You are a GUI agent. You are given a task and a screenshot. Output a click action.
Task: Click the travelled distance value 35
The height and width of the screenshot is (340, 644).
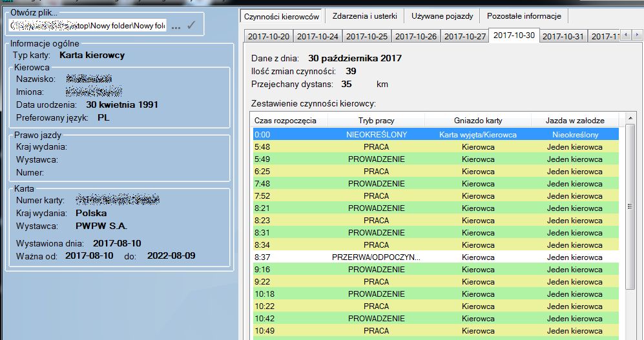(x=346, y=84)
